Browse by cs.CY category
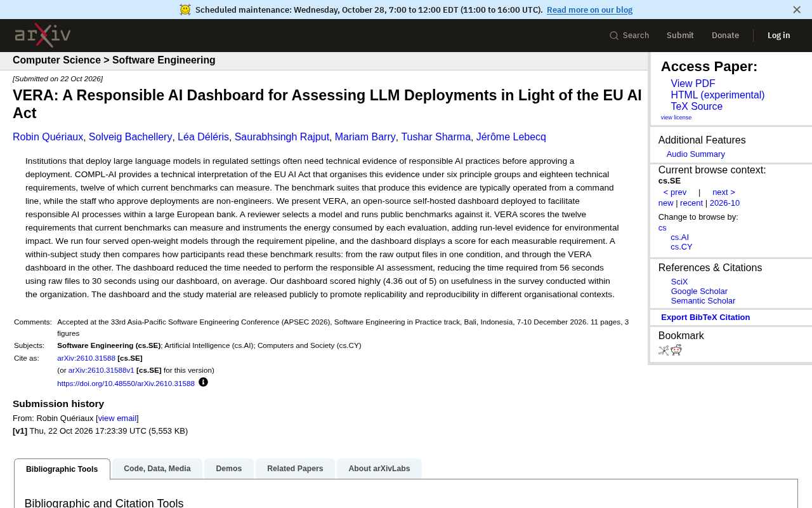 (681, 247)
